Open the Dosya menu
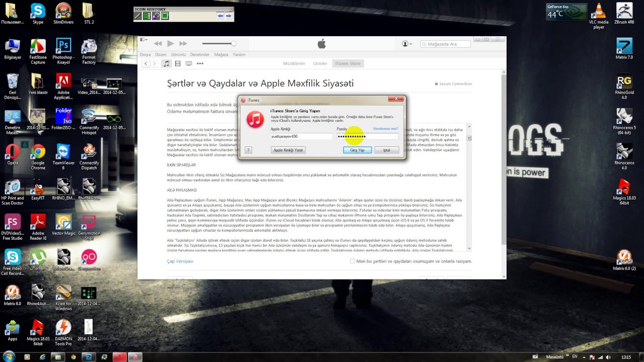Screen dimensions: 644x362 pyautogui.click(x=145, y=54)
